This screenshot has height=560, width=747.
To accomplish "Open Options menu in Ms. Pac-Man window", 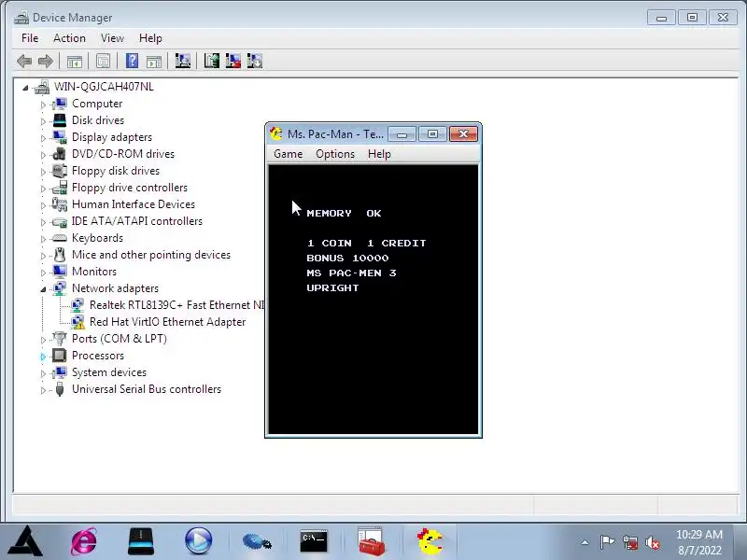I will coord(335,154).
